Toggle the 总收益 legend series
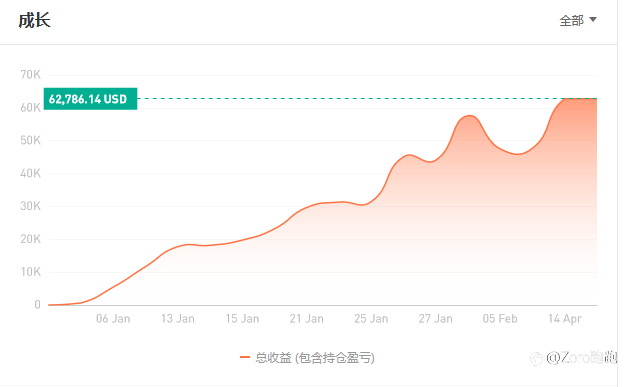The width and height of the screenshot is (625, 387). pos(307,358)
